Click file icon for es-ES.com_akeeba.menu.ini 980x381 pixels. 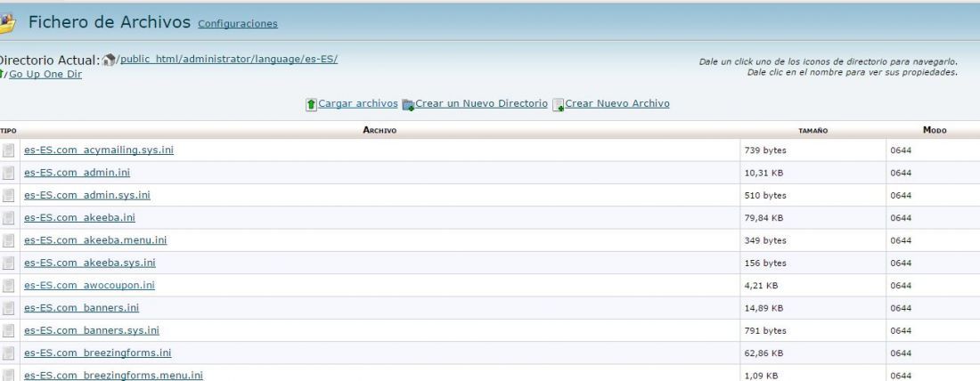[8, 239]
